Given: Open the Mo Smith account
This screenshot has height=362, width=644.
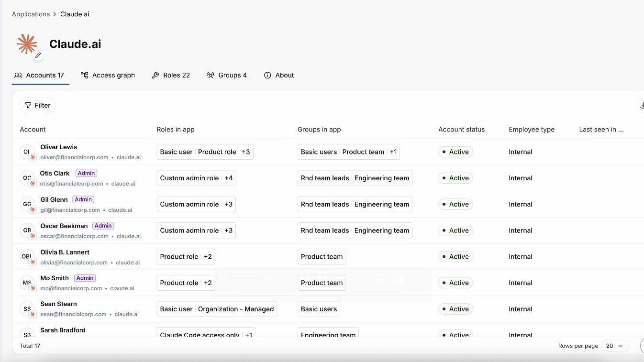Looking at the screenshot, I should click(x=54, y=278).
